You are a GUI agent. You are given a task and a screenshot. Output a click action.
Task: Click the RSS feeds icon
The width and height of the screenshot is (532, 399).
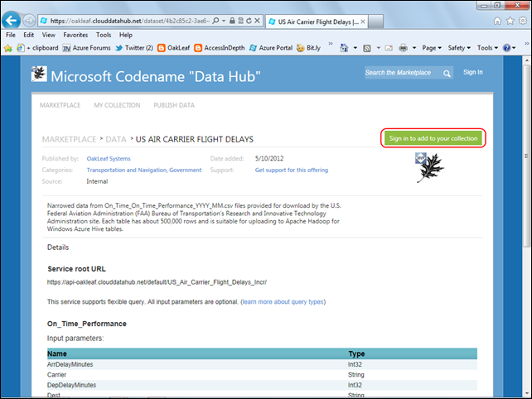coord(367,48)
